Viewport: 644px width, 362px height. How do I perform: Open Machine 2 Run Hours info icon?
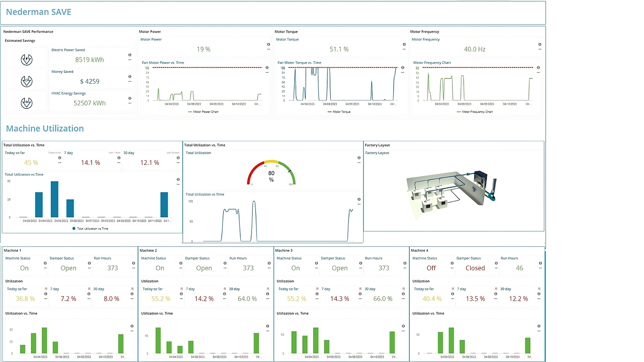tap(269, 263)
